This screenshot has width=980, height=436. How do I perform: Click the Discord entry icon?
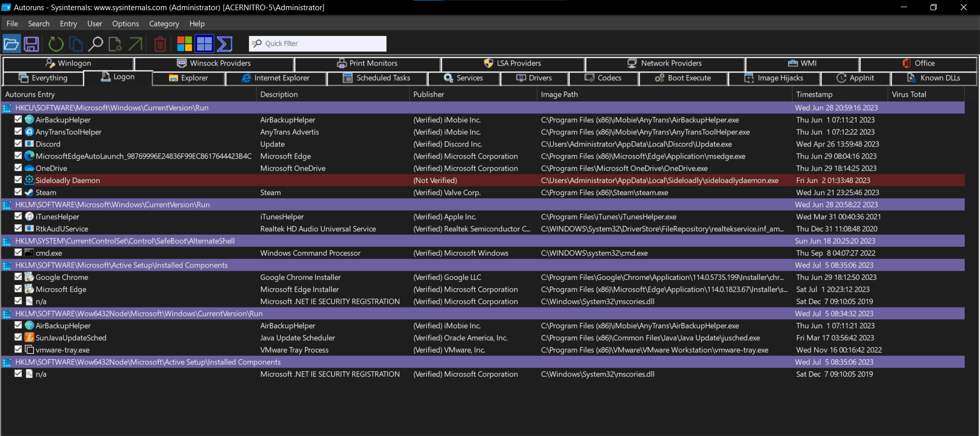coord(30,144)
